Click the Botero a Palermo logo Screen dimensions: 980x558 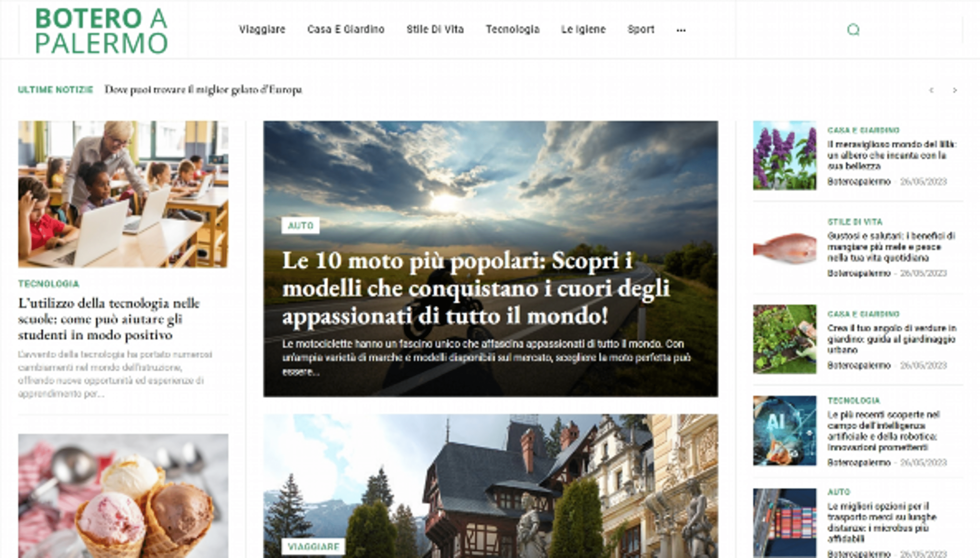(101, 31)
